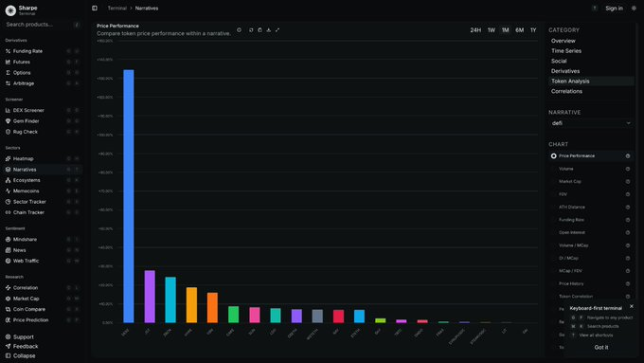Open the Futures page icon

tap(8, 62)
